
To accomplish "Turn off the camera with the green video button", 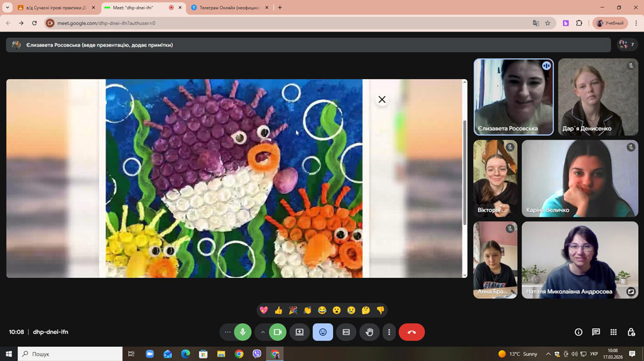I will point(278,332).
